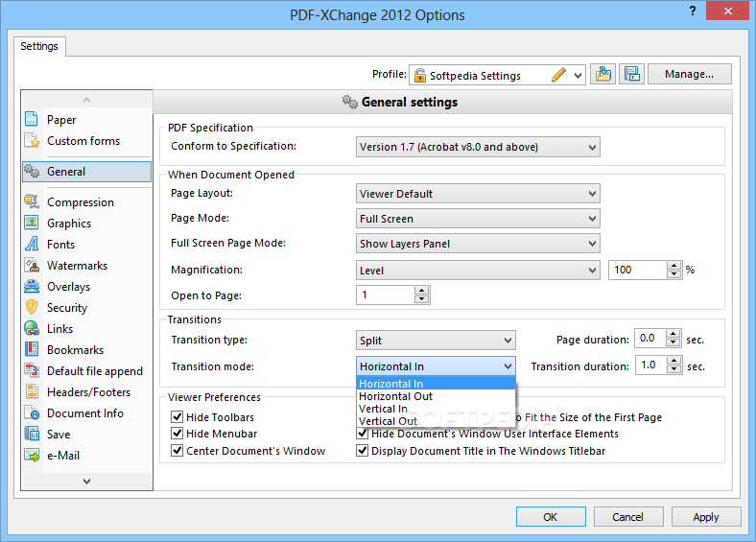The width and height of the screenshot is (756, 542).
Task: Click the help question mark in title bar
Action: tap(693, 12)
